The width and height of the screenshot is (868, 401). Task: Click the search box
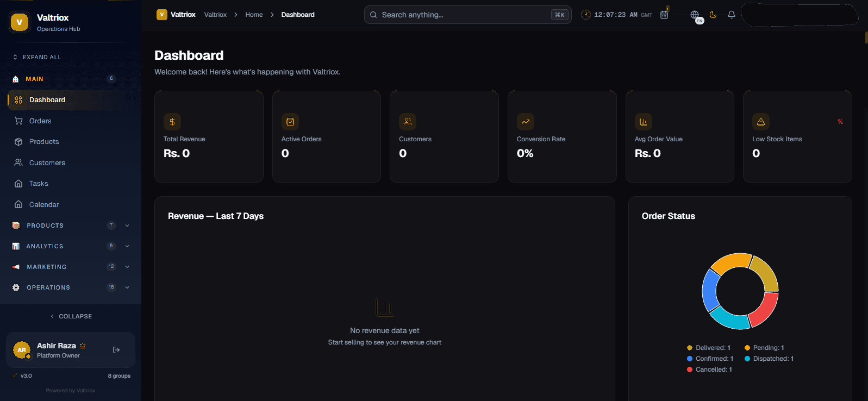(467, 15)
